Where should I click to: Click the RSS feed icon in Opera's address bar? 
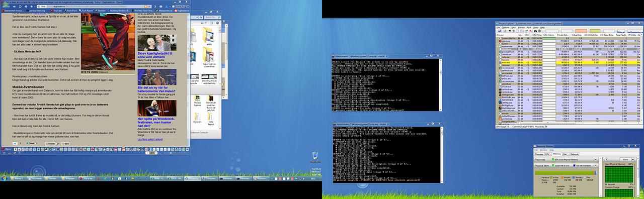click(146, 7)
